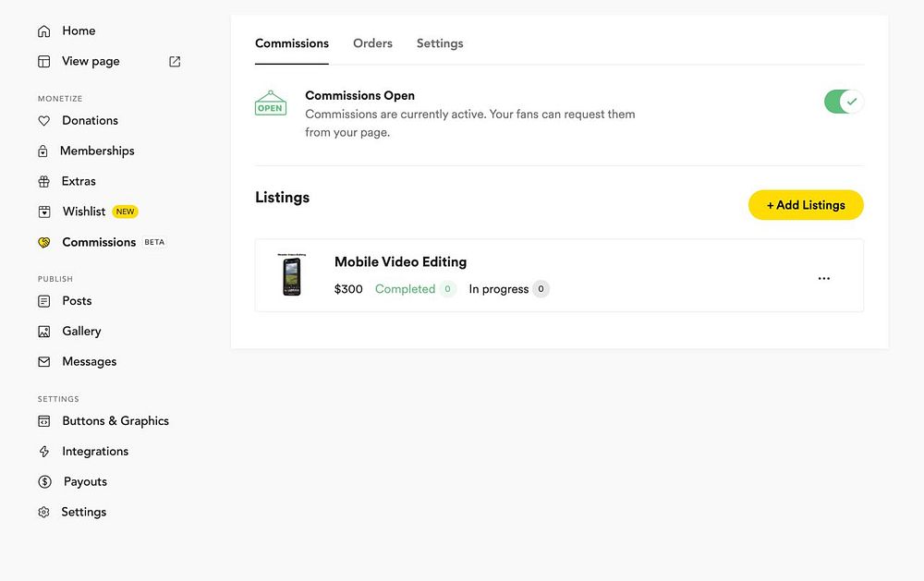The image size is (924, 581).
Task: Switch to the Settings tab at top
Action: (440, 43)
